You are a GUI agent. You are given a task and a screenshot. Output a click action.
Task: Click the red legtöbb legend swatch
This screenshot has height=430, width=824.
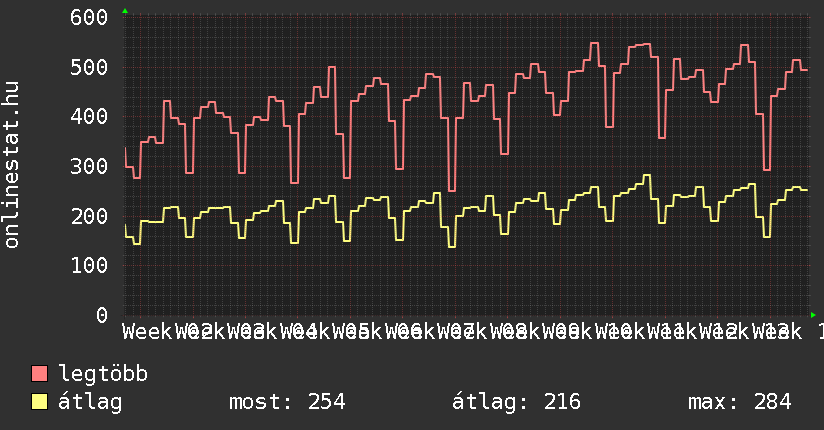pos(40,374)
